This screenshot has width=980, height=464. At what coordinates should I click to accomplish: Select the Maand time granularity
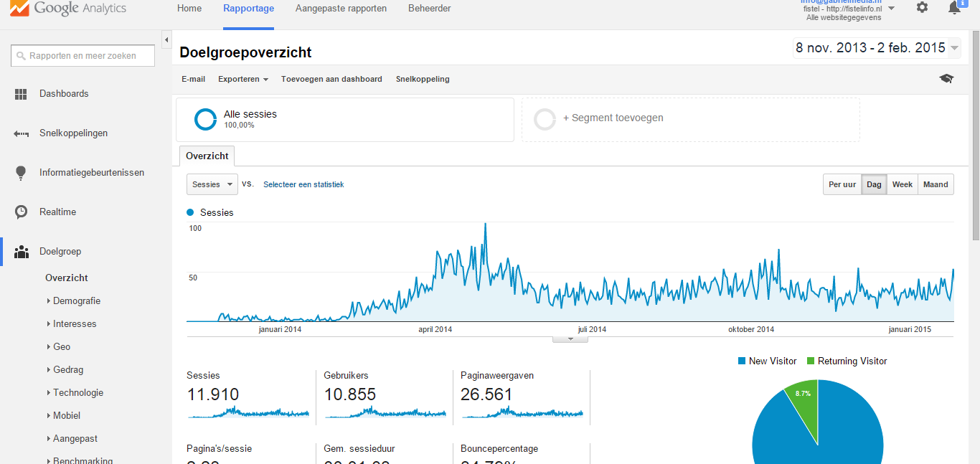[x=936, y=184]
